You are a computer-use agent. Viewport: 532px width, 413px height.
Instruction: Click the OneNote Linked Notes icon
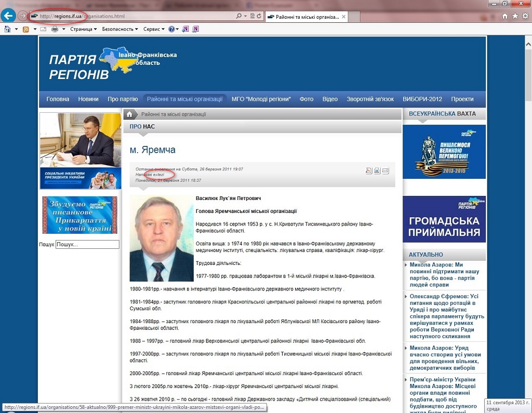pyautogui.click(x=195, y=29)
